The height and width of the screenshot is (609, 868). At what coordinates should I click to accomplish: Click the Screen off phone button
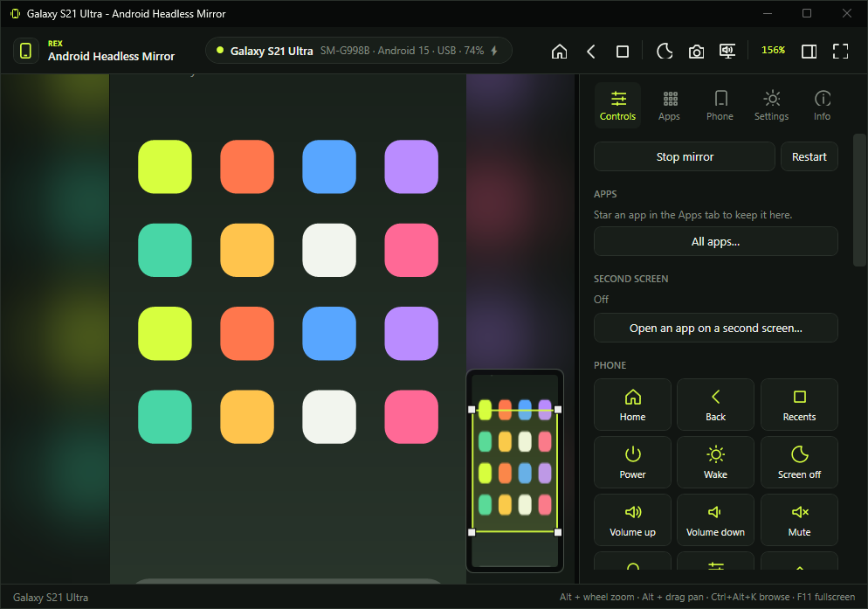pos(799,462)
